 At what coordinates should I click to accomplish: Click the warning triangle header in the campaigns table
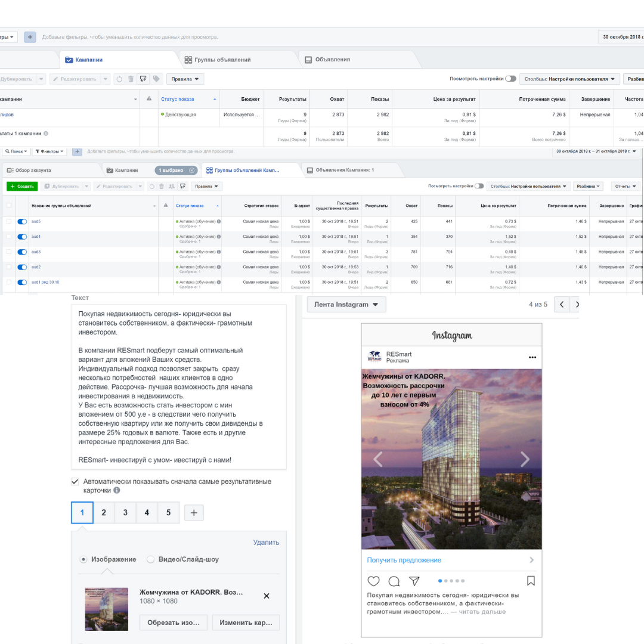[x=149, y=98]
